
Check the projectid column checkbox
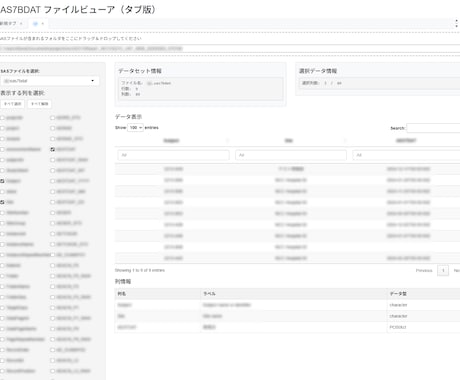point(2,118)
